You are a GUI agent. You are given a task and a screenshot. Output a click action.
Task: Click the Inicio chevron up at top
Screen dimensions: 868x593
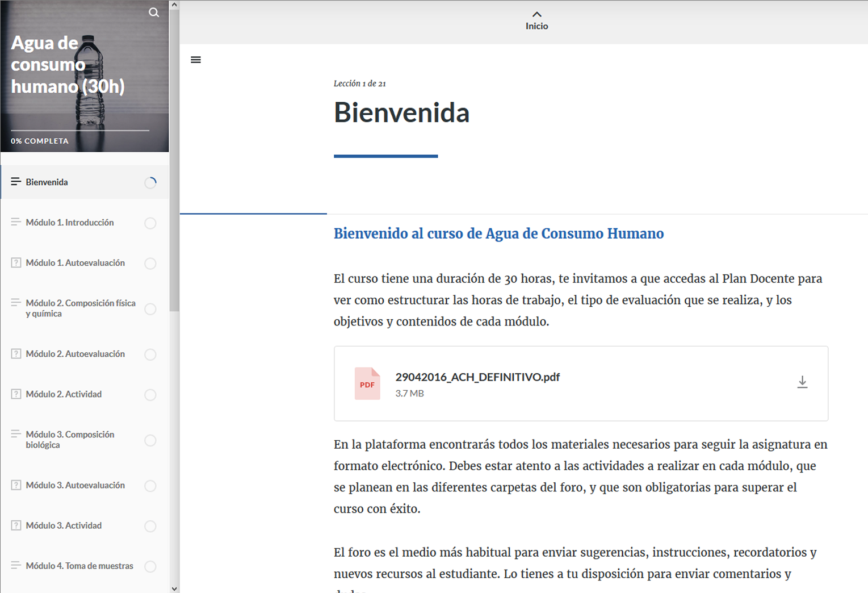click(536, 15)
